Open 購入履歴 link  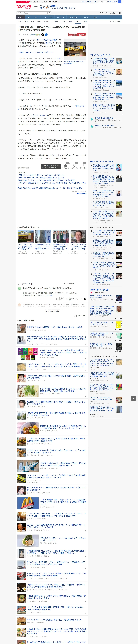click(x=112, y=13)
